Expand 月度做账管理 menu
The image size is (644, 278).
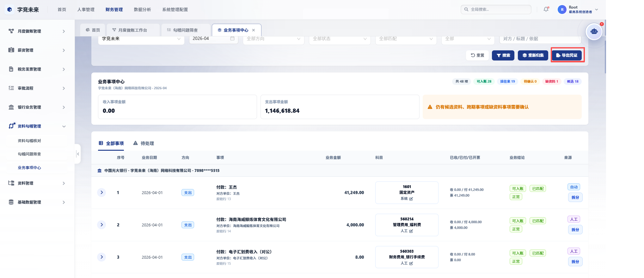[64, 31]
